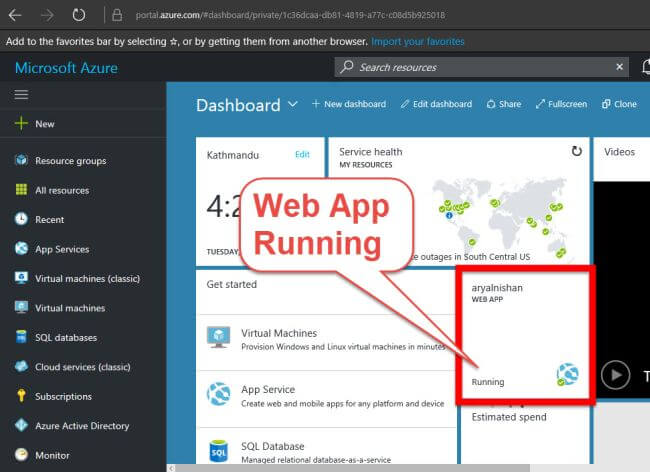Switch to Fullscreen mode
This screenshot has height=472, width=650.
(561, 104)
